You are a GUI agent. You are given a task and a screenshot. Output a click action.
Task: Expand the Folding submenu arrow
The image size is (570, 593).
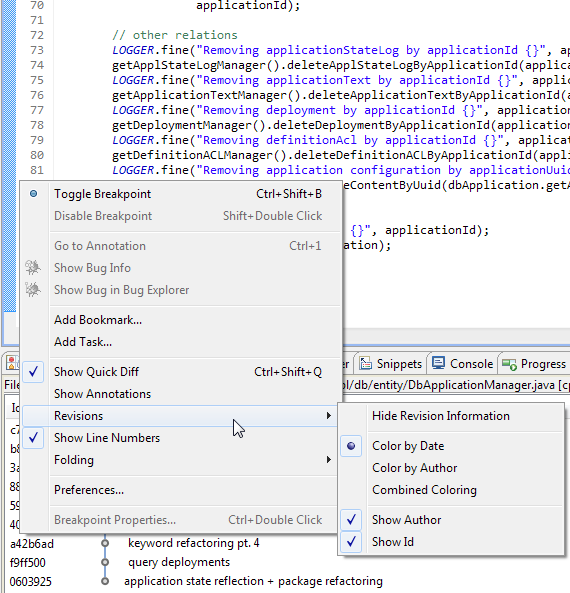pos(329,460)
